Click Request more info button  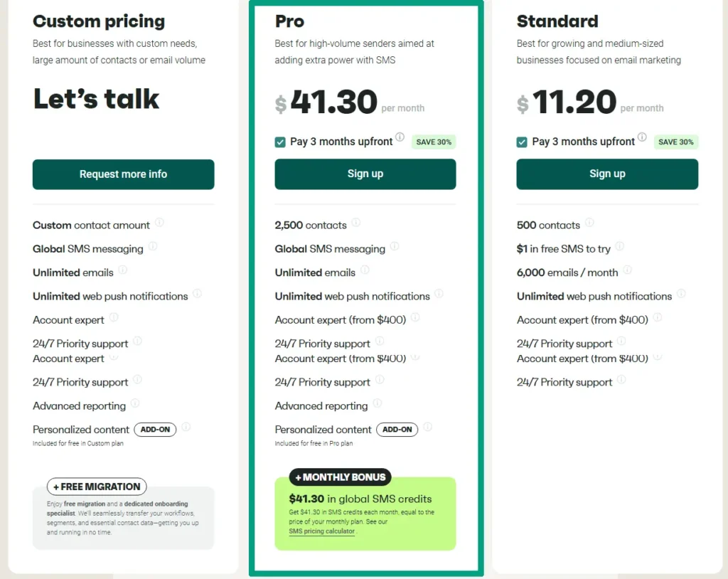pos(123,174)
